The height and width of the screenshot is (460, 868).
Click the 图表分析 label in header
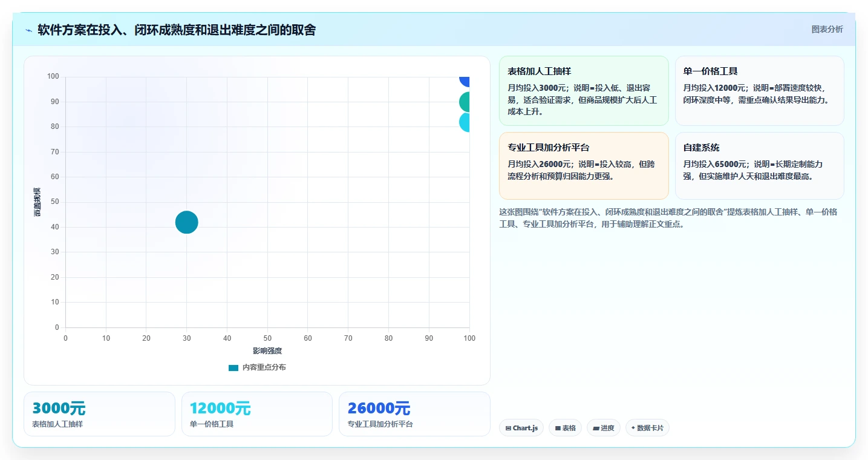pyautogui.click(x=827, y=30)
